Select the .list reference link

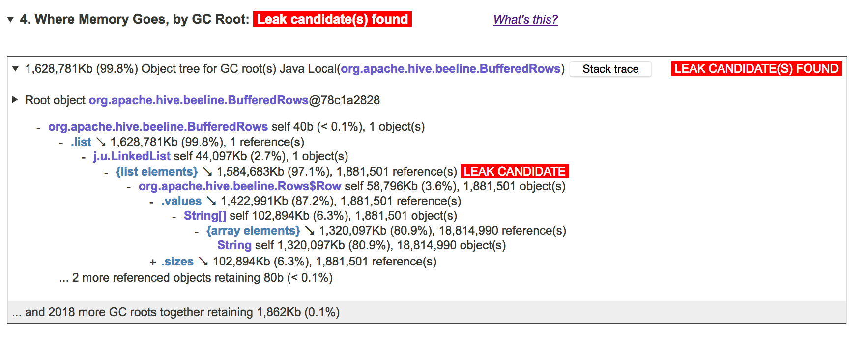81,142
